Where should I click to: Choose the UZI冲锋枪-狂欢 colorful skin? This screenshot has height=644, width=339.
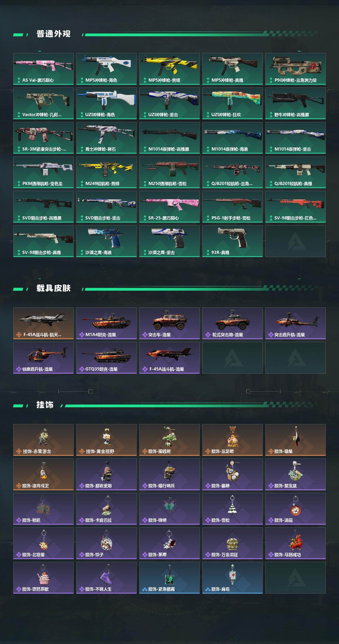(x=233, y=103)
